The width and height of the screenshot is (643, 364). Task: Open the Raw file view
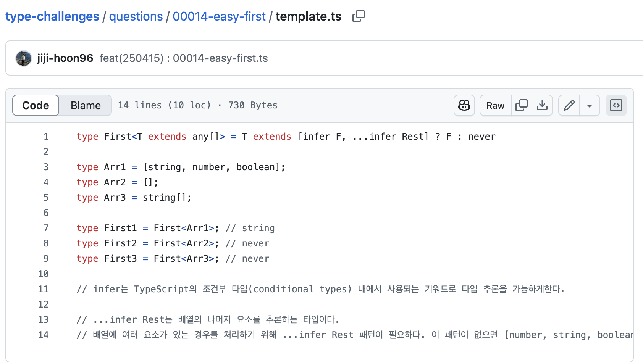(495, 105)
